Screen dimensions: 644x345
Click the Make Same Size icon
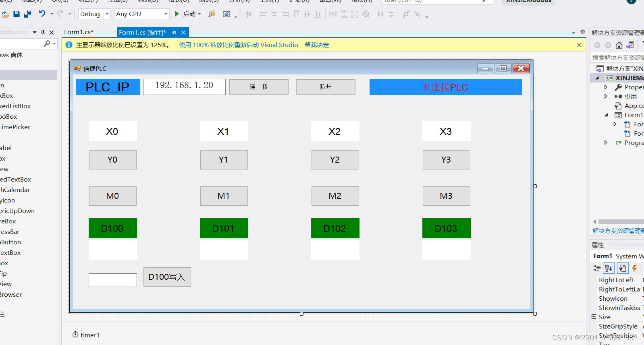pos(355,14)
